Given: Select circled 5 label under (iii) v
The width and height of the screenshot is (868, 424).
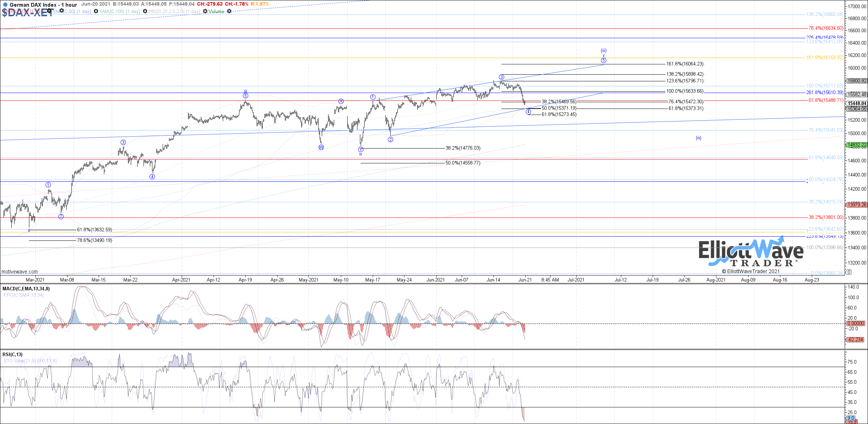Looking at the screenshot, I should [x=604, y=60].
